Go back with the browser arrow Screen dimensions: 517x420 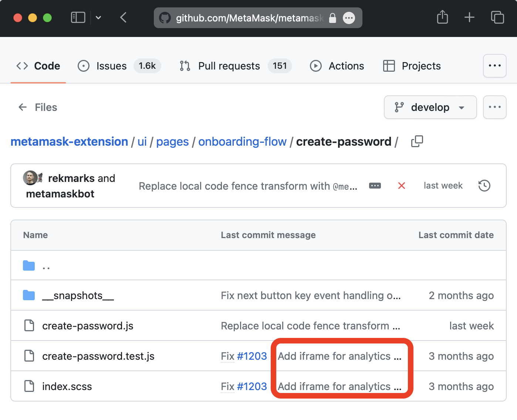tap(124, 17)
